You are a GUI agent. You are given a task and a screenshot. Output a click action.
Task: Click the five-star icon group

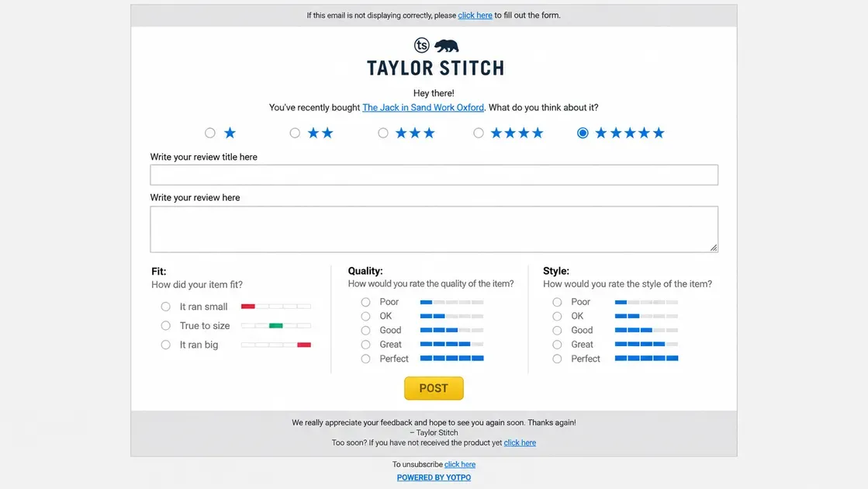pyautogui.click(x=630, y=133)
